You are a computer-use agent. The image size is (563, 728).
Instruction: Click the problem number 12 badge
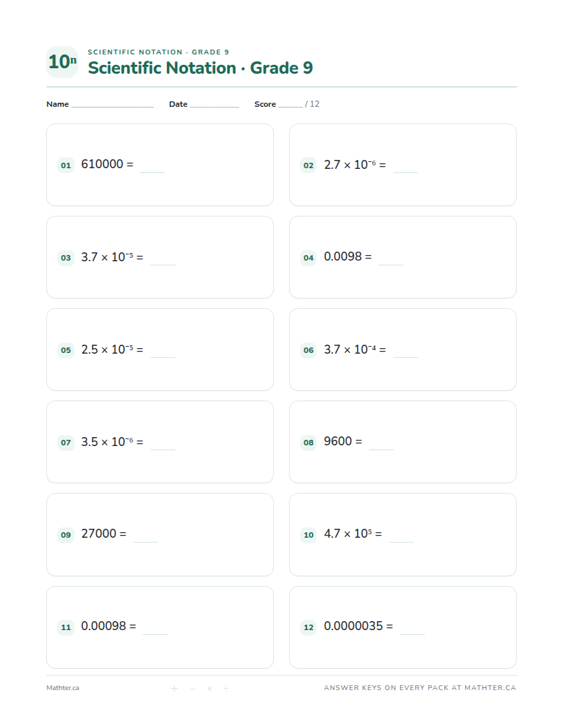[x=308, y=627]
